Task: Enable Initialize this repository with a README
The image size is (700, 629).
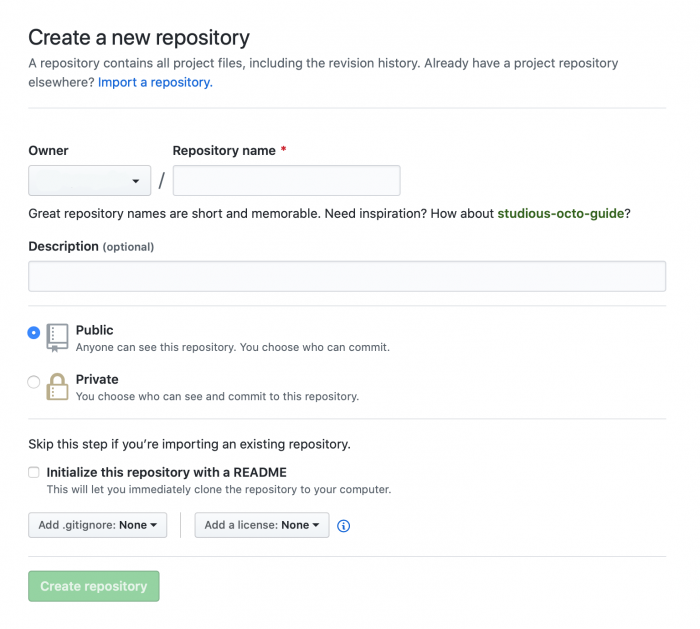Action: [34, 472]
